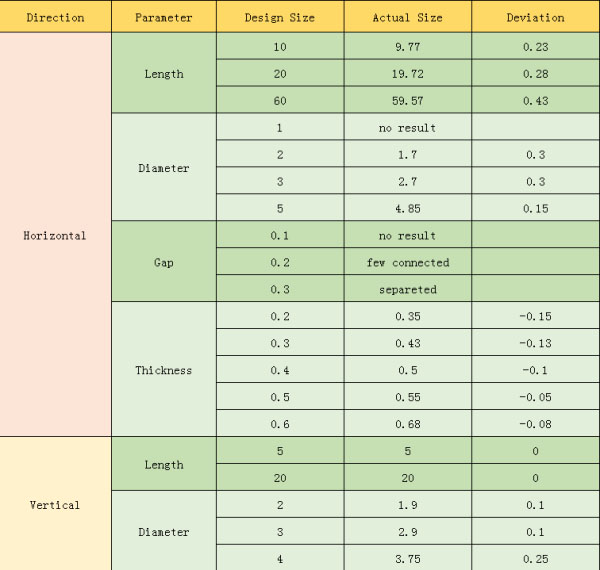Click the Deviation column header
Screen dimensions: 600x570
(x=535, y=18)
